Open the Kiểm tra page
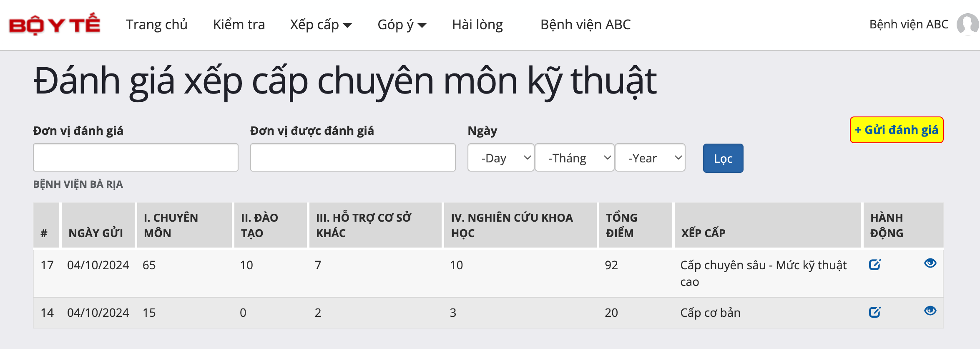 tap(239, 25)
